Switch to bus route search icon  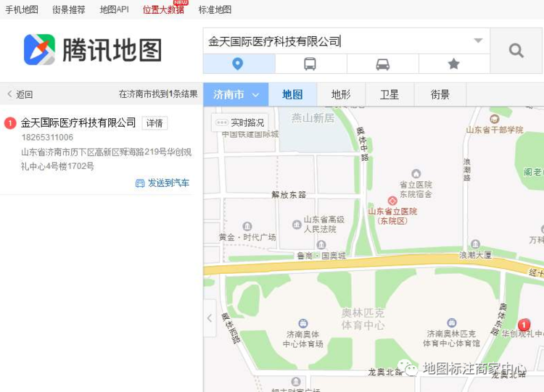pyautogui.click(x=310, y=64)
